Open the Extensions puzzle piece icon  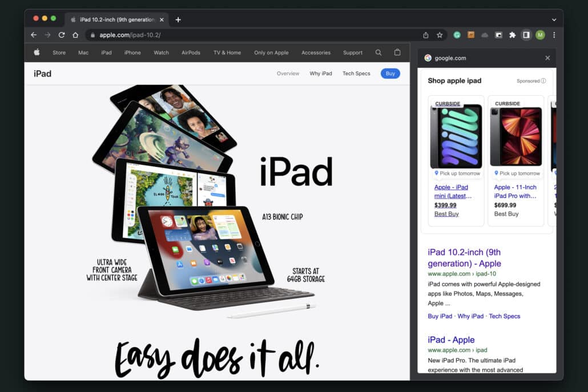(513, 35)
